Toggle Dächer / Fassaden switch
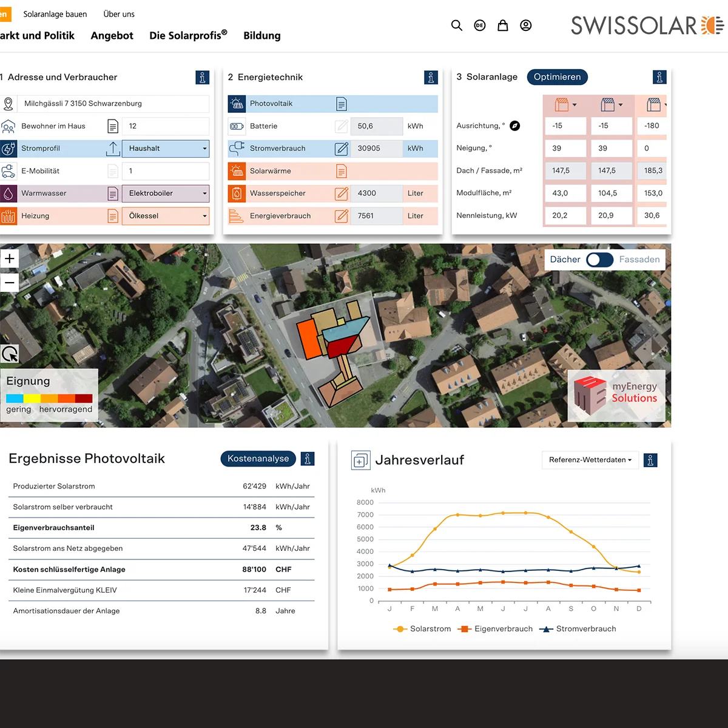This screenshot has width=728, height=728. coord(599,260)
